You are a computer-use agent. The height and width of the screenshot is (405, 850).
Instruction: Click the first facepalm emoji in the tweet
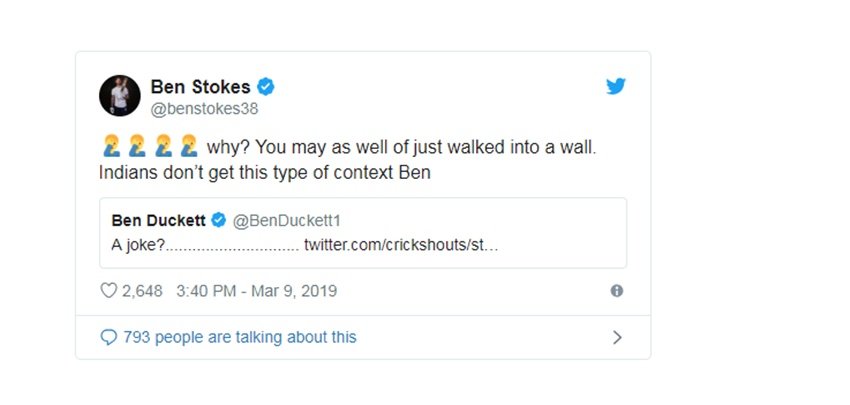point(111,146)
